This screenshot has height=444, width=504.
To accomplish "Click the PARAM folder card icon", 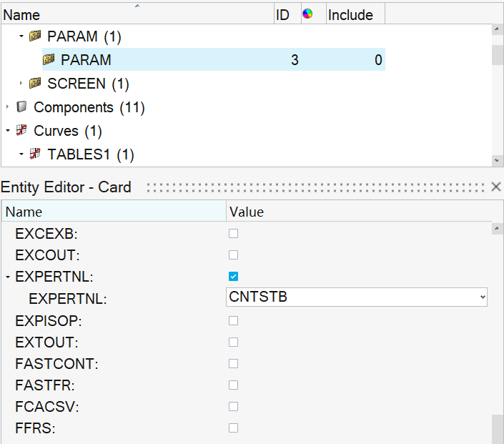I will 35,36.
